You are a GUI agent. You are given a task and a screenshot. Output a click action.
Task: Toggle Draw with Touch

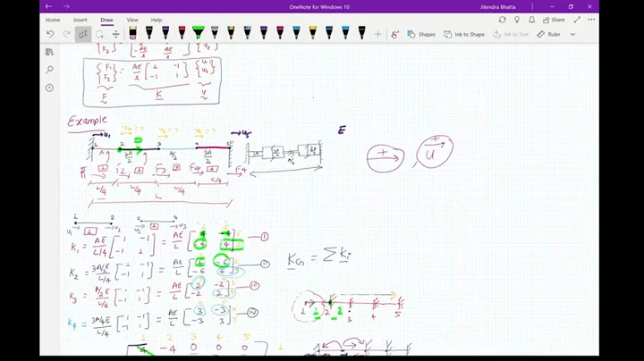[394, 35]
